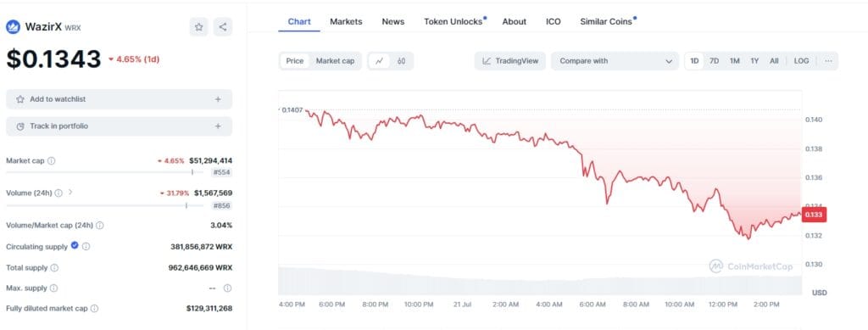The width and height of the screenshot is (868, 330).
Task: Click the Market cap info icon
Action: pyautogui.click(x=52, y=160)
